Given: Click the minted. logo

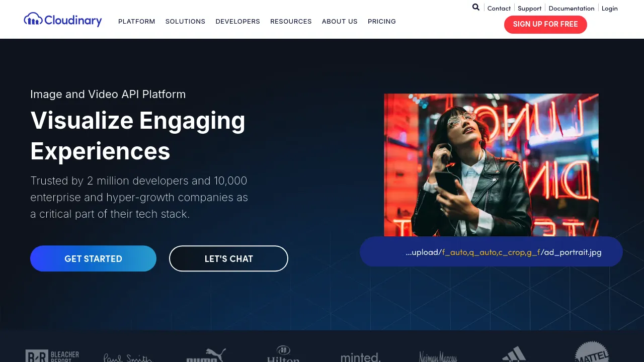Looking at the screenshot, I should click(x=360, y=357).
